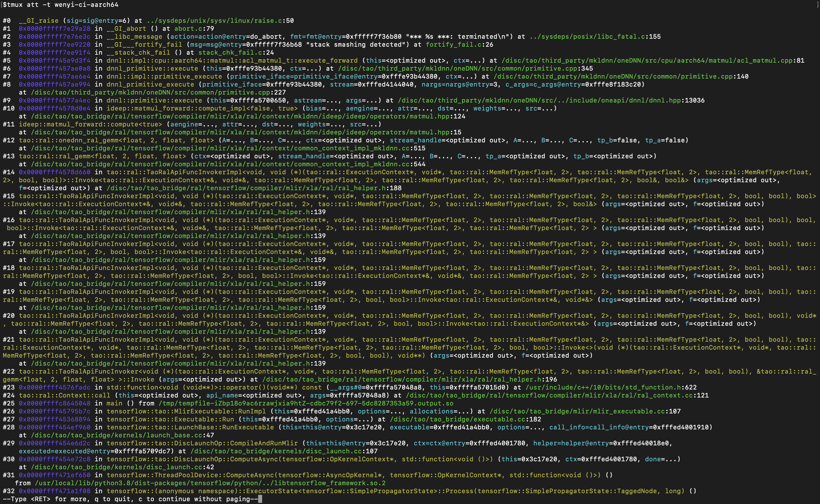
Task: Click disc_launch.cc:107 file path
Action: (x=284, y=452)
